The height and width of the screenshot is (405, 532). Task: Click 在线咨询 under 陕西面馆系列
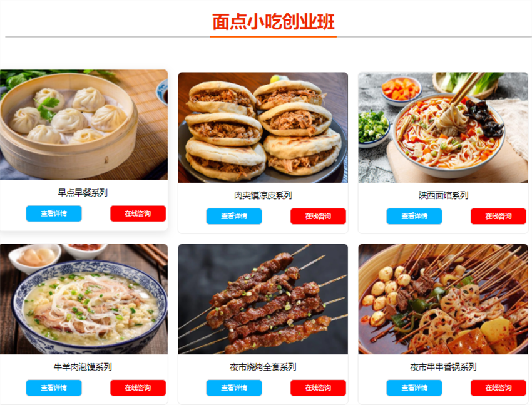498,216
